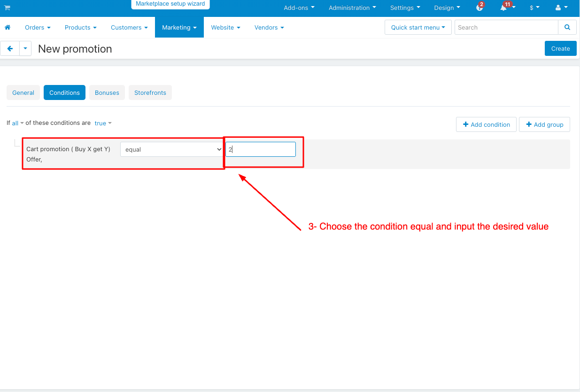
Task: Go to the home dashboard icon
Action: pos(8,28)
